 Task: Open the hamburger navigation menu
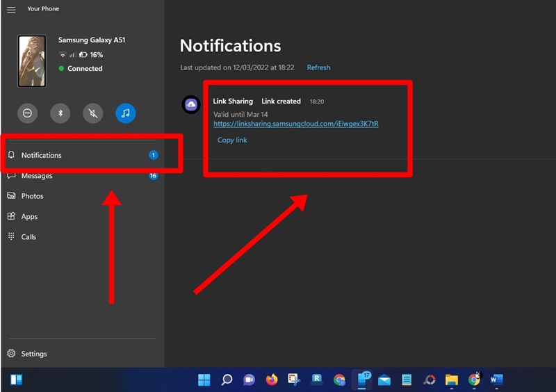11,9
